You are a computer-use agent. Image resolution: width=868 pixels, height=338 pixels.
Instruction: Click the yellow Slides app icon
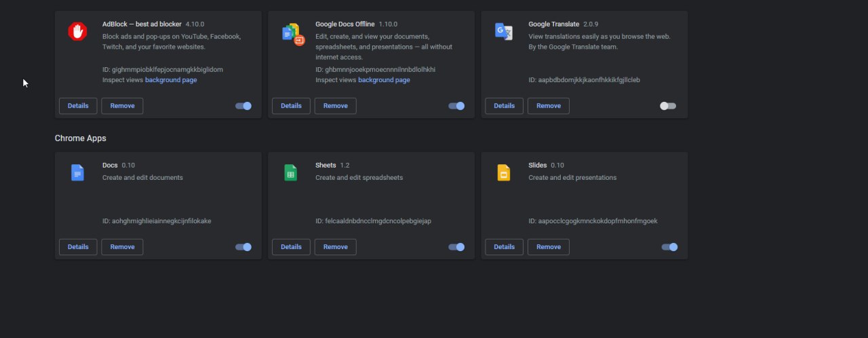click(x=503, y=173)
